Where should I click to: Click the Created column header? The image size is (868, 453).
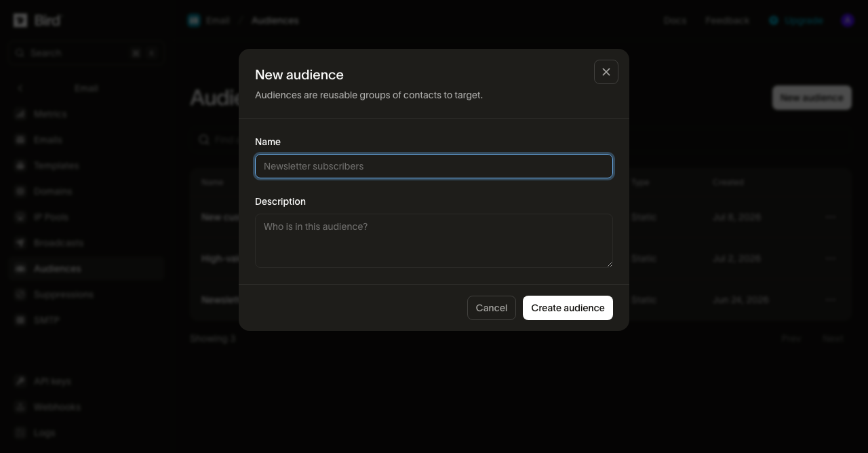point(728,182)
